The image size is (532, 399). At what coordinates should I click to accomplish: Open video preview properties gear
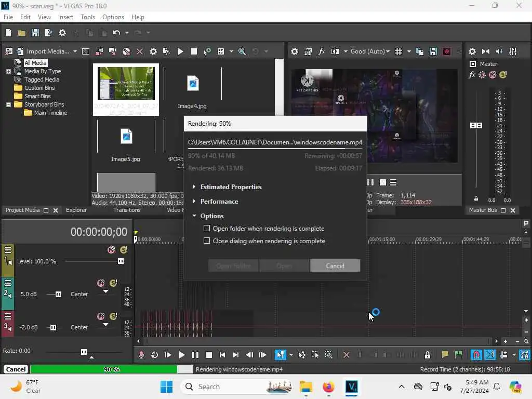pos(295,51)
